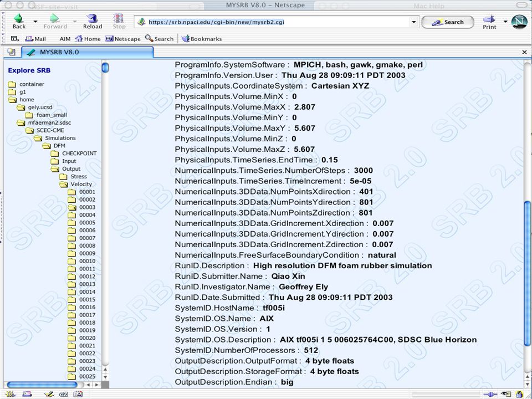532x399 pixels.
Task: Open the container folder in the tree
Action: coord(26,84)
